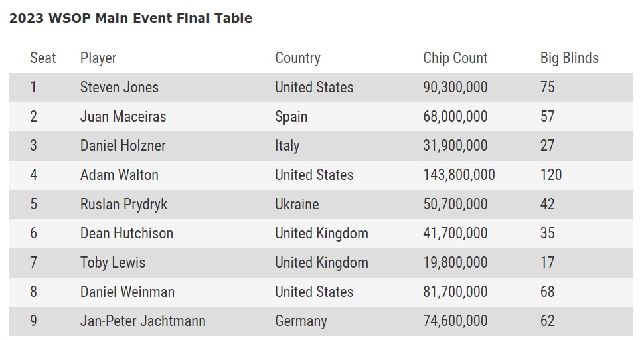Click Ruslan Prydryk's player cell
The width and height of the screenshot is (644, 340).
point(123,204)
